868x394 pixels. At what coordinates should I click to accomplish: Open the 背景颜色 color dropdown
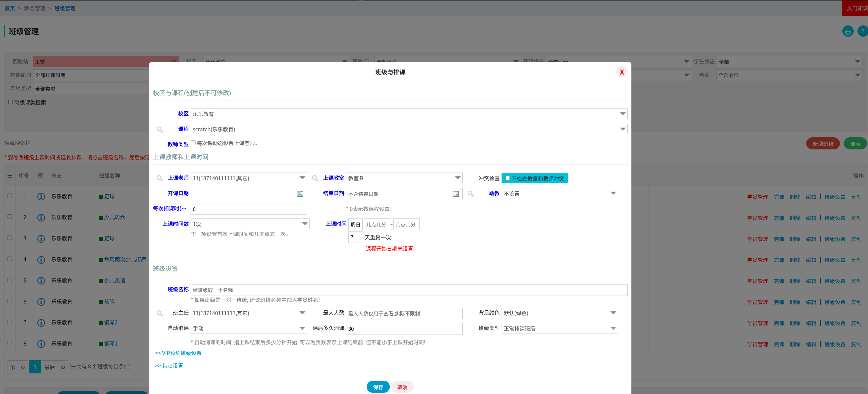[x=559, y=313]
